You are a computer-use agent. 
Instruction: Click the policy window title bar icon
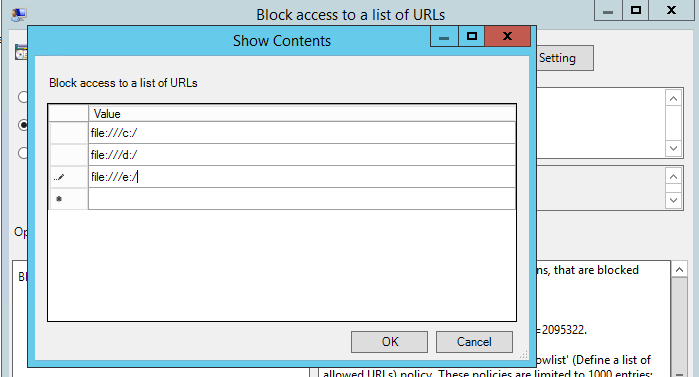[x=19, y=14]
